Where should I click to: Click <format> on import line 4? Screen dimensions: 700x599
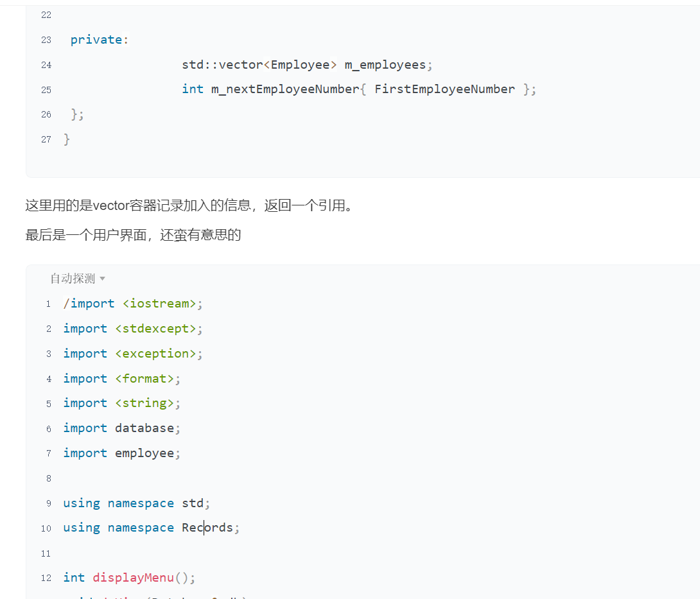tap(144, 379)
